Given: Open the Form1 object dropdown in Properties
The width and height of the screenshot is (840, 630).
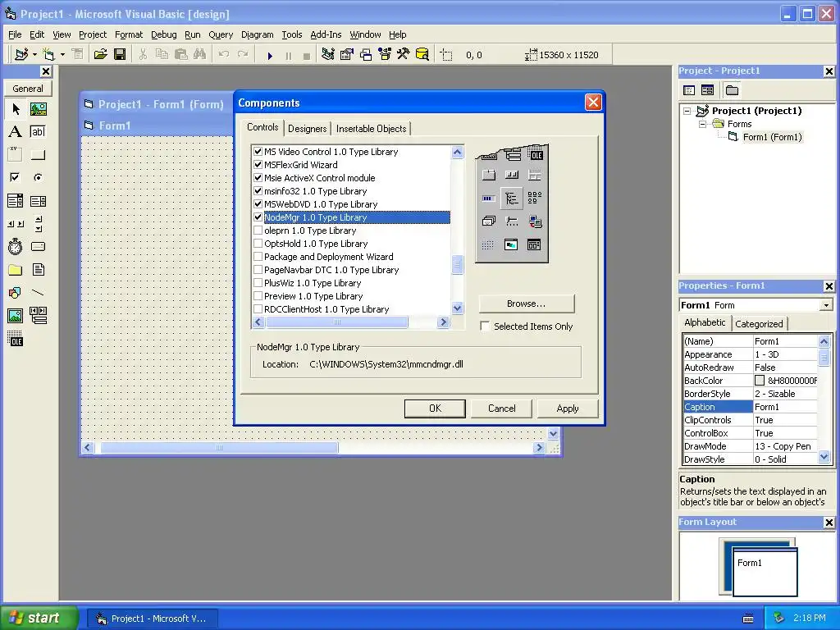Looking at the screenshot, I should pyautogui.click(x=826, y=305).
